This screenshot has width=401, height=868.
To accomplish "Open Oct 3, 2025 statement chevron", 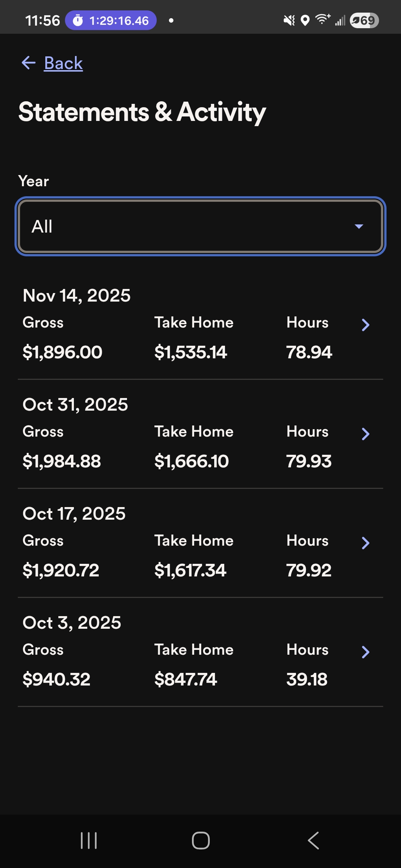I will pyautogui.click(x=365, y=652).
